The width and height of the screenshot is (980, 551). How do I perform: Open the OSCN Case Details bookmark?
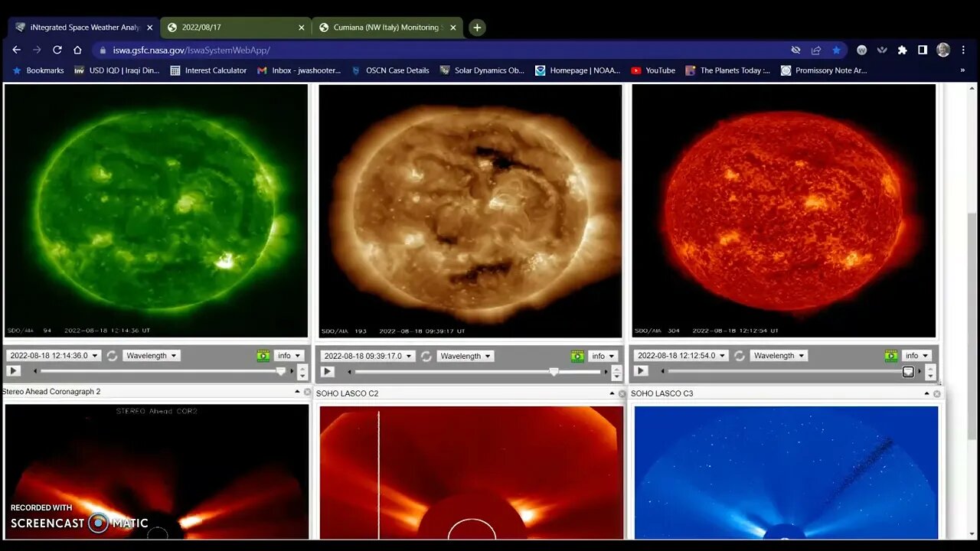point(390,70)
